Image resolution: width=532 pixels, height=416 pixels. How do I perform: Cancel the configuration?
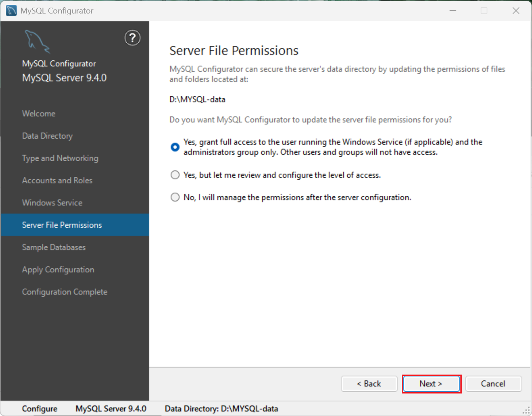493,384
